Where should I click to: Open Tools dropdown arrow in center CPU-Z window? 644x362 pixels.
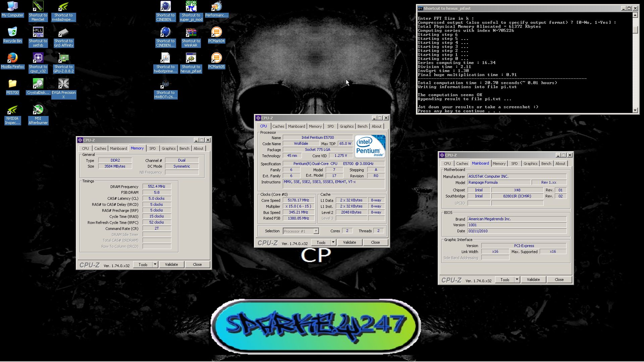click(333, 242)
